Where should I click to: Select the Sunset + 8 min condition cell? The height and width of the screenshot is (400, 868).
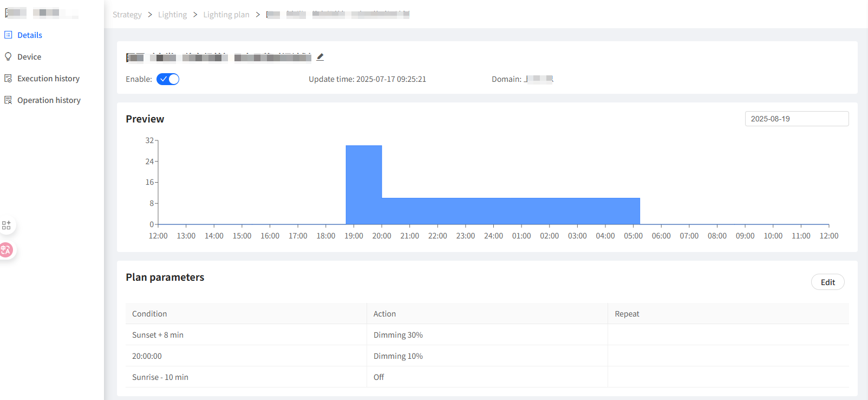[x=246, y=335]
